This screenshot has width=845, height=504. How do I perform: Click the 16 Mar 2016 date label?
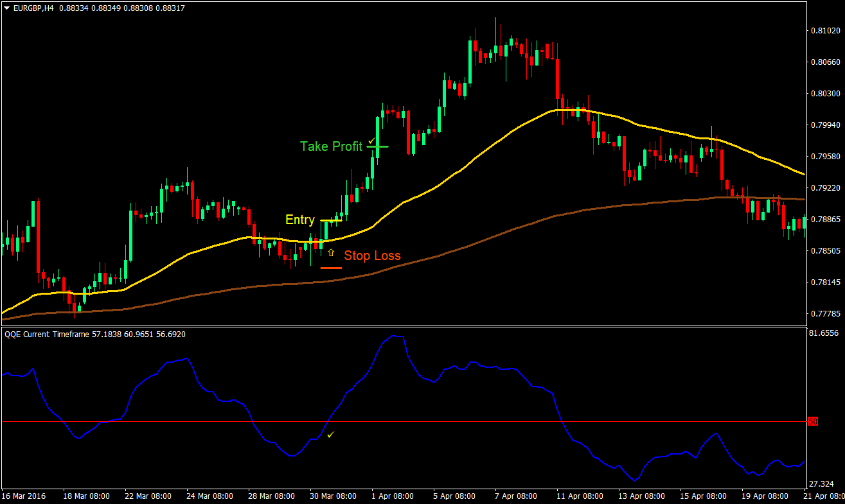24,496
